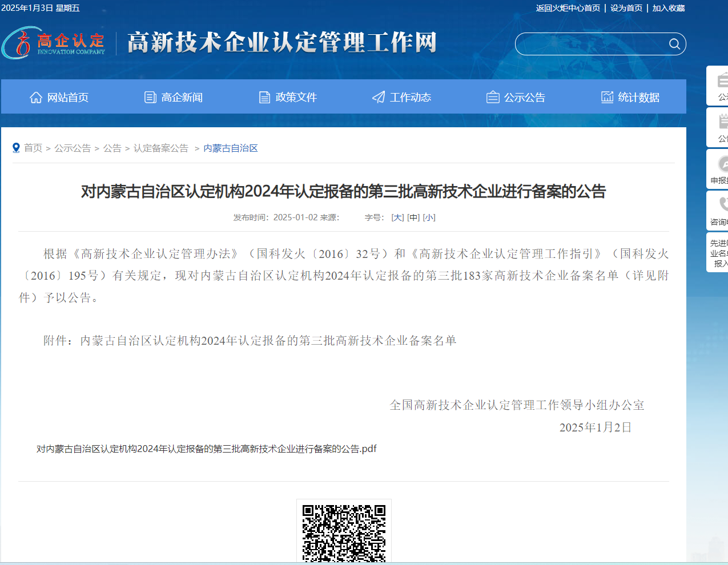Screen dimensions: 728x565
Task: Open 高企新闻 navigation item
Action: tap(174, 98)
